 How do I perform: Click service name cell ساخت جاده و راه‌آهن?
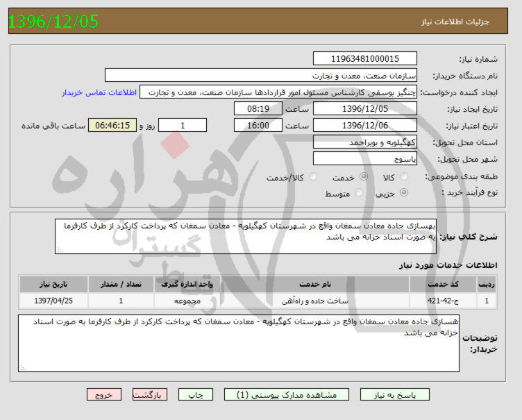coord(315,301)
